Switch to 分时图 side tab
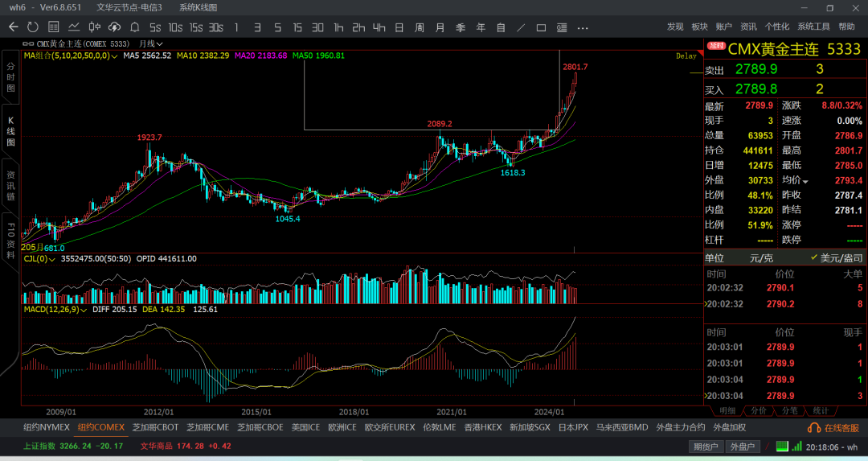Image resolution: width=868 pixels, height=461 pixels. pos(10,77)
